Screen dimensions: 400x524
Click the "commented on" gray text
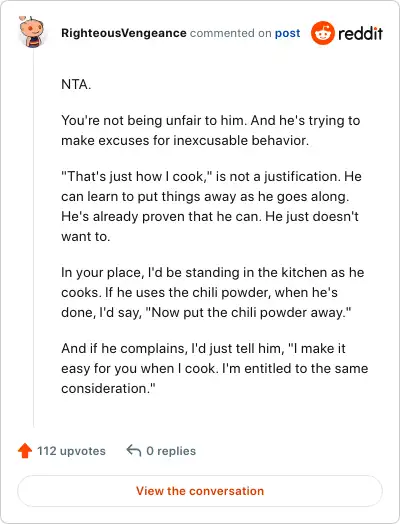click(x=231, y=33)
